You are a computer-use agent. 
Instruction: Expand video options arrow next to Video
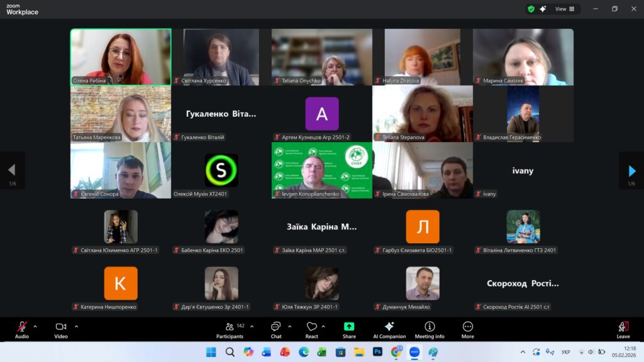76,326
